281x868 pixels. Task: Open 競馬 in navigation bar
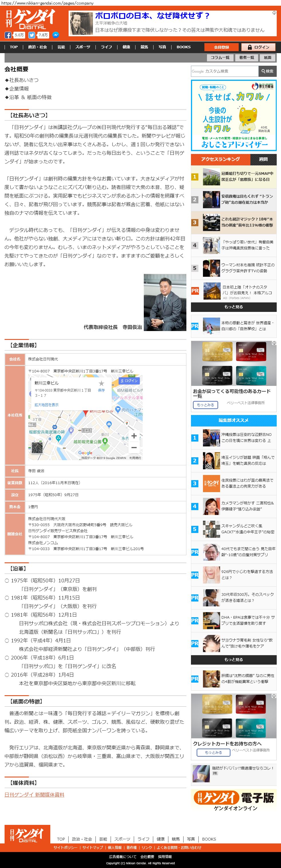[144, 47]
